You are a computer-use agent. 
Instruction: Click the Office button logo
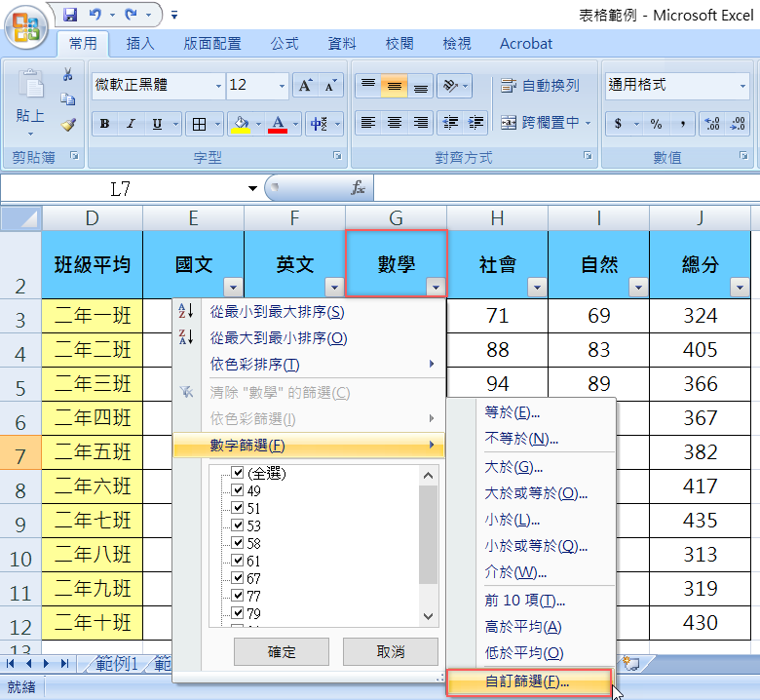[27, 26]
